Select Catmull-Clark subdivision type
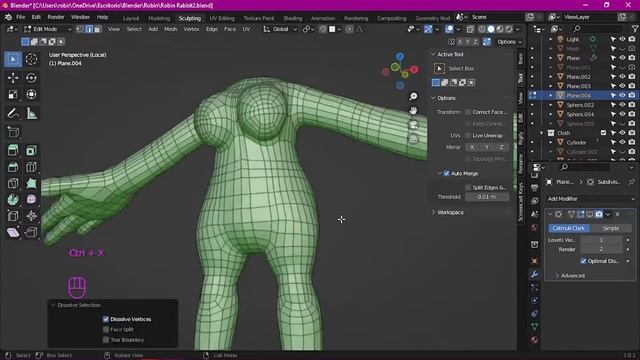Viewport: 640px width, 360px height. coord(569,228)
